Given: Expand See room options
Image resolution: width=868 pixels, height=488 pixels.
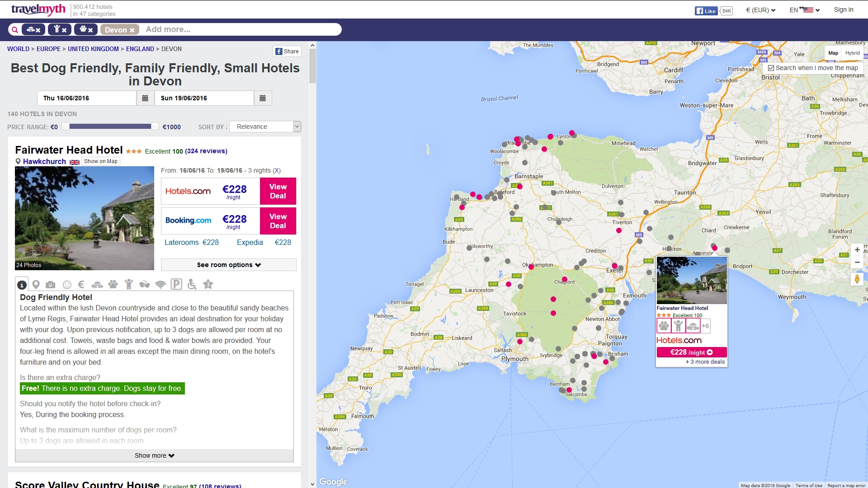Looking at the screenshot, I should 229,265.
